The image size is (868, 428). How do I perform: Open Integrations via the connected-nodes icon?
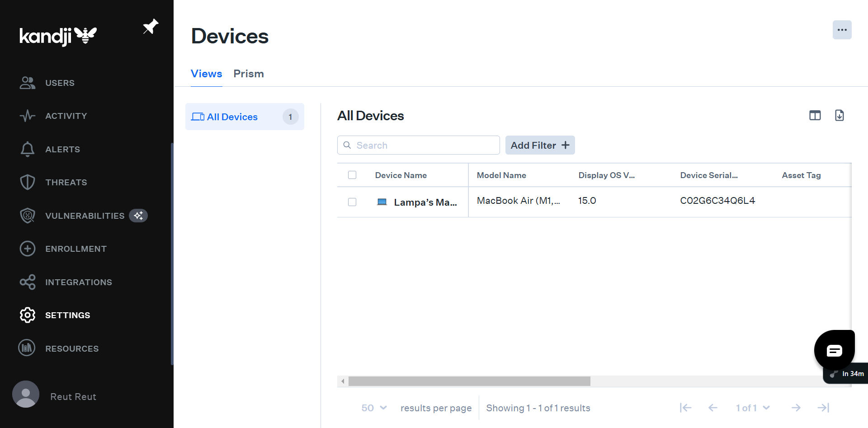pos(28,282)
